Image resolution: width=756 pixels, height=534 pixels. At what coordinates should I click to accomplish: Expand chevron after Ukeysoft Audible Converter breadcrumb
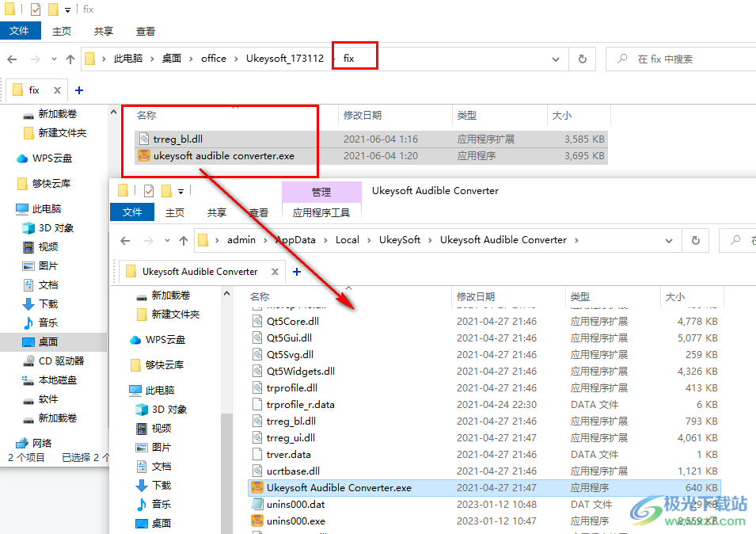[576, 240]
